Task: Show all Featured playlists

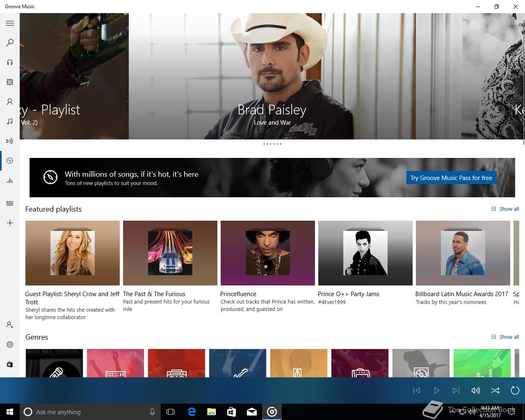Action: (x=505, y=209)
